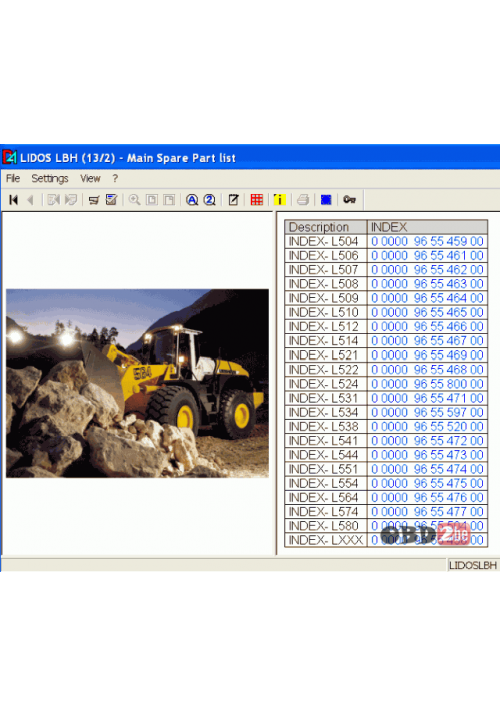
Task: Click the key icon
Action: click(349, 200)
